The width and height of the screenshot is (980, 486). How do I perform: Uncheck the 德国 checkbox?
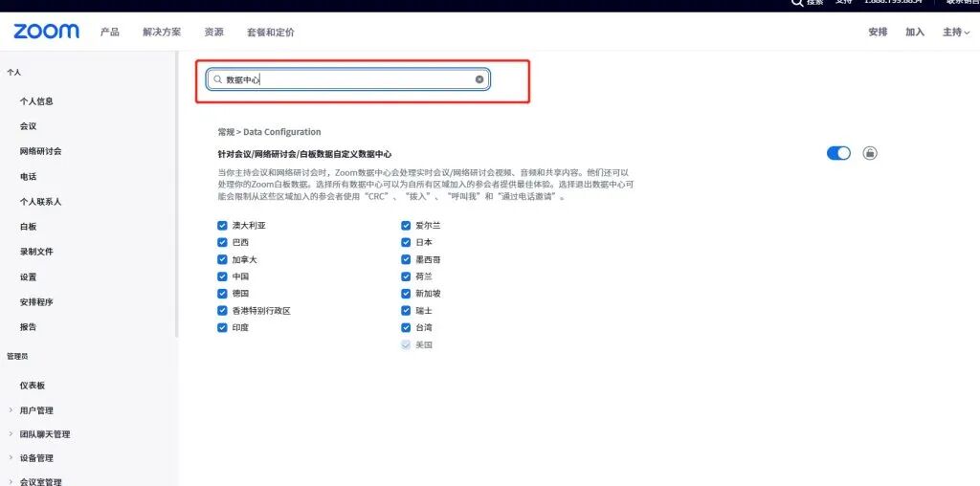[222, 293]
